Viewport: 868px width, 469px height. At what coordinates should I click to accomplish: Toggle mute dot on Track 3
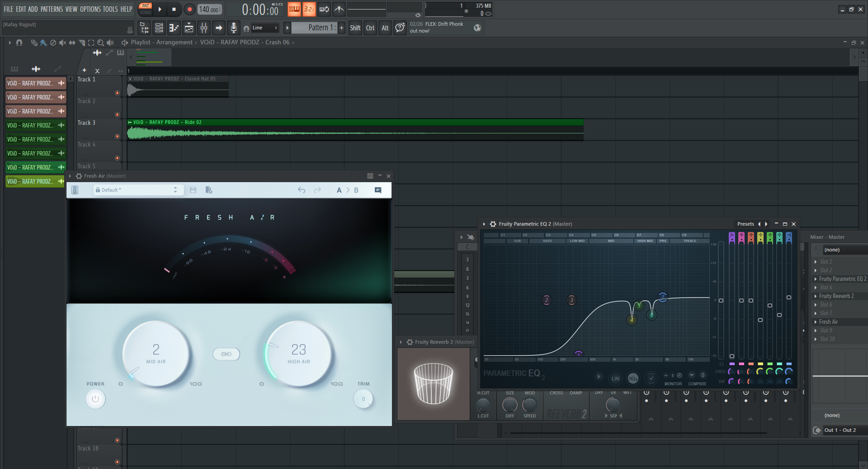(x=117, y=136)
